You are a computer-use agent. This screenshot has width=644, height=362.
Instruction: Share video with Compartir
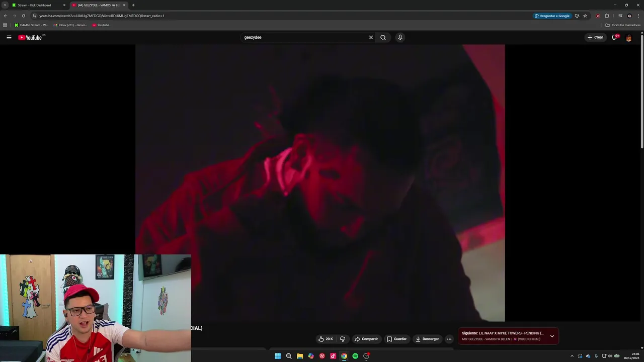pyautogui.click(x=366, y=339)
